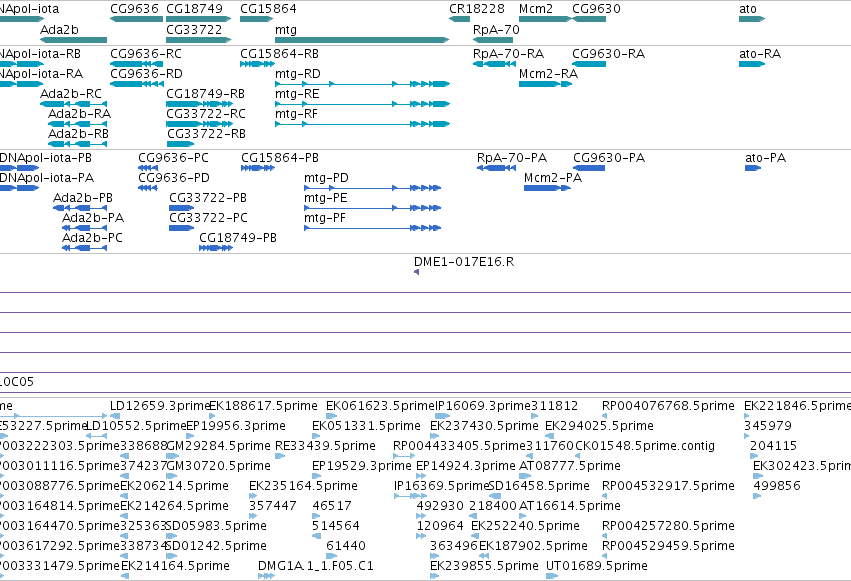Select the ato gene feature
The image size is (851, 581).
pos(752,19)
